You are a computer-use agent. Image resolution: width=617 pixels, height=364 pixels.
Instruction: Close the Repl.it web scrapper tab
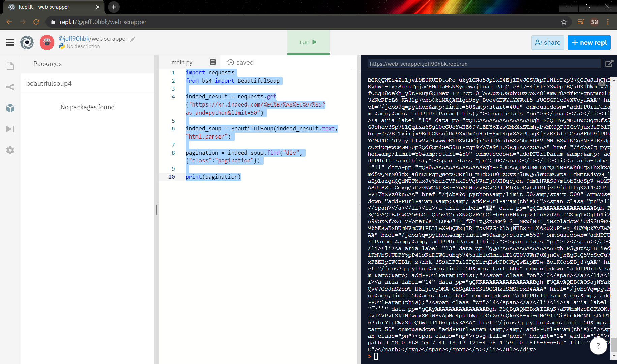tap(98, 7)
